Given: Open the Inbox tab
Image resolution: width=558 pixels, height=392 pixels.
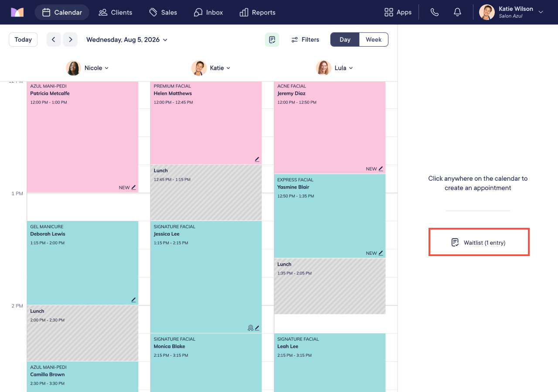Looking at the screenshot, I should 208,12.
